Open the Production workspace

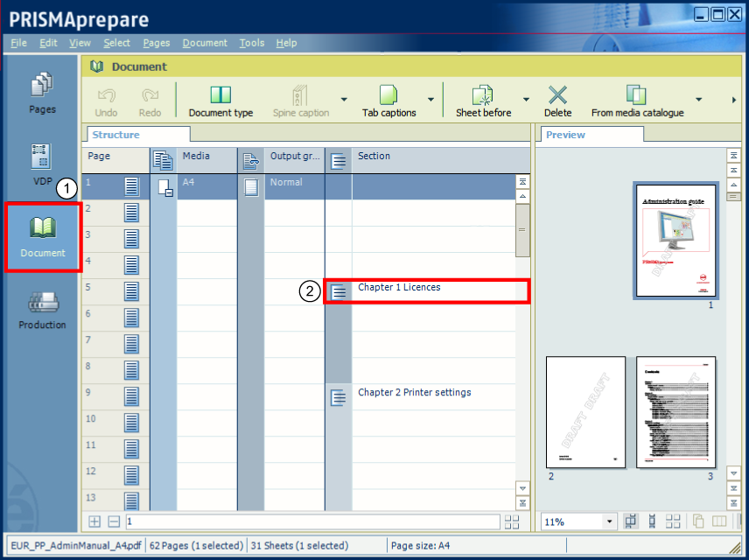coord(42,311)
